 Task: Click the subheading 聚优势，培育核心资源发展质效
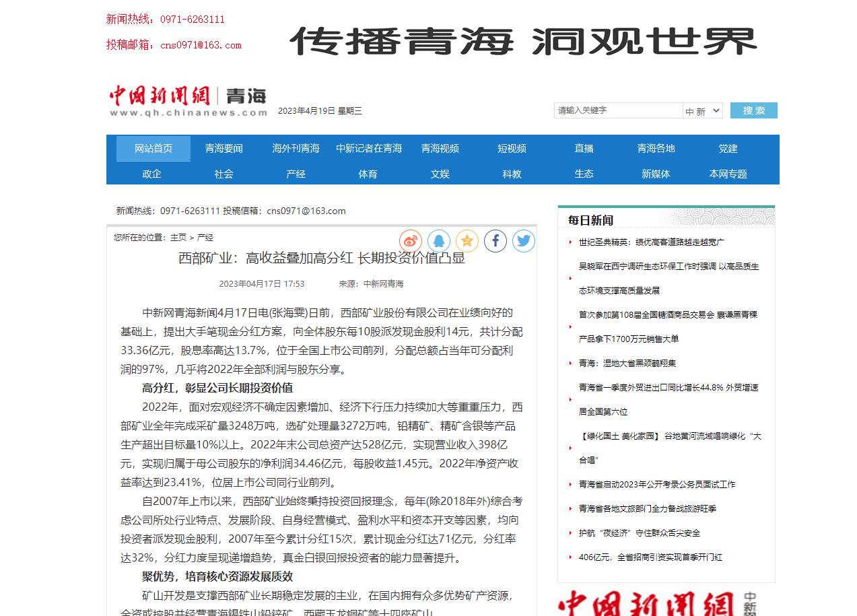[x=217, y=577]
